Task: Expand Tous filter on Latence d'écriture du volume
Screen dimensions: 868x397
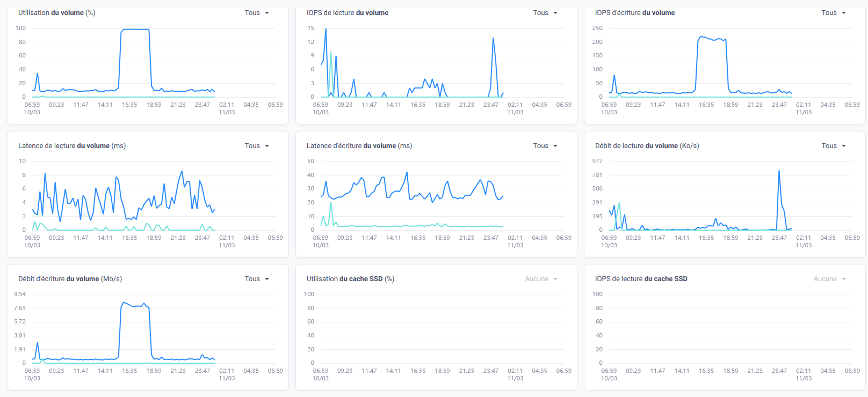Action: (x=545, y=146)
